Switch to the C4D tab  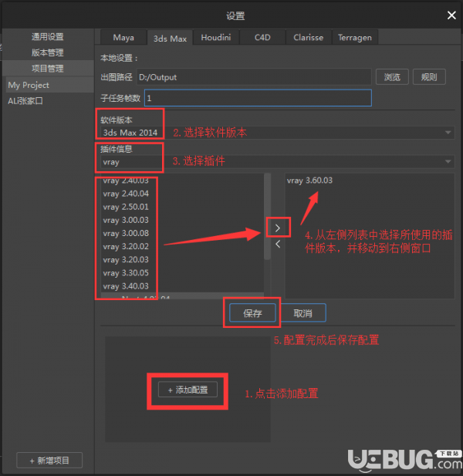click(x=262, y=37)
